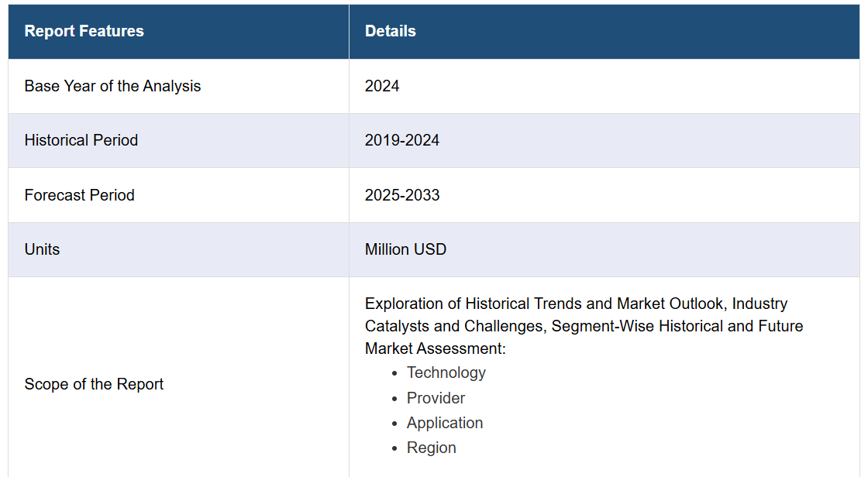The image size is (868, 477).
Task: Click 'Segment-Wise Historical and Future' text
Action: click(x=677, y=326)
